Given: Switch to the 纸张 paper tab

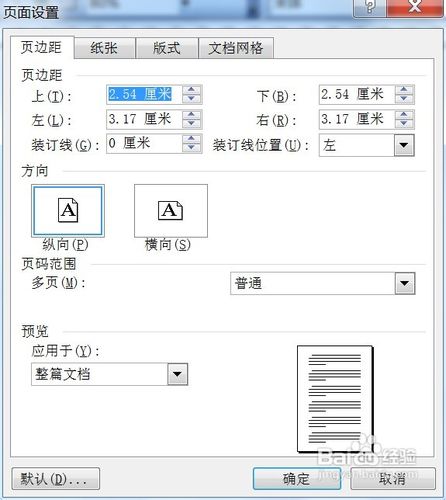Looking at the screenshot, I should point(104,48).
